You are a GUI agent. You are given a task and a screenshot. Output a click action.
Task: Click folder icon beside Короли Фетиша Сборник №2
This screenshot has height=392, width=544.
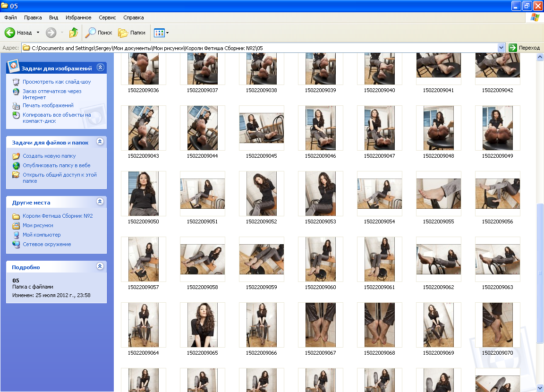(x=16, y=216)
